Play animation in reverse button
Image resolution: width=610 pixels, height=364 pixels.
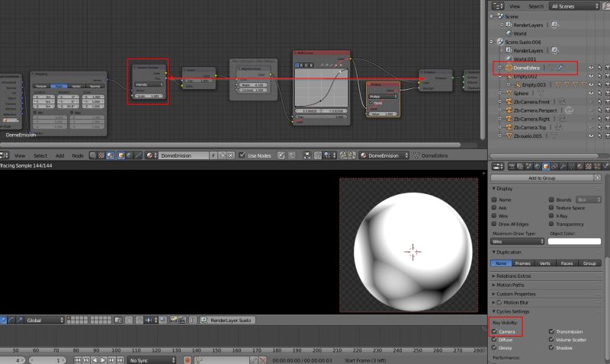94,360
